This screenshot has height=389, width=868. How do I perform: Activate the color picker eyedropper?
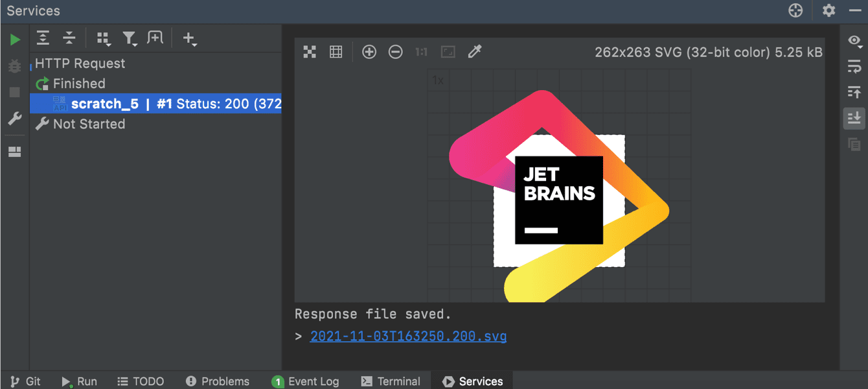(475, 52)
